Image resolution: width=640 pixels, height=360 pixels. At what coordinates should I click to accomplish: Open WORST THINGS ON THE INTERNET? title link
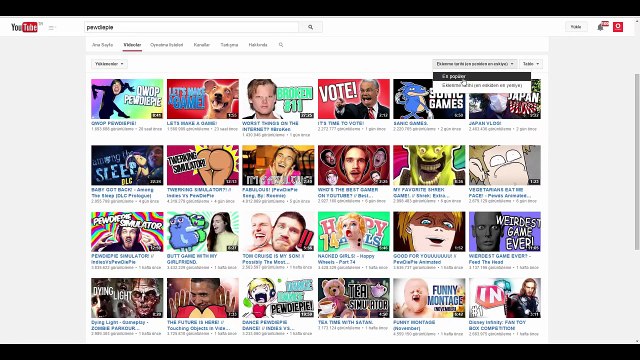(x=270, y=126)
